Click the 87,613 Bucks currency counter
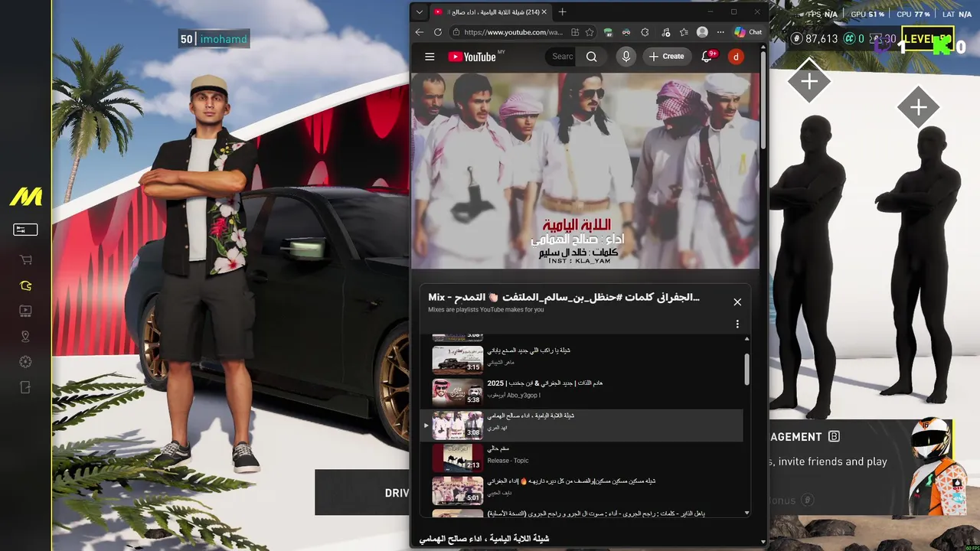This screenshot has width=980, height=551. [815, 39]
